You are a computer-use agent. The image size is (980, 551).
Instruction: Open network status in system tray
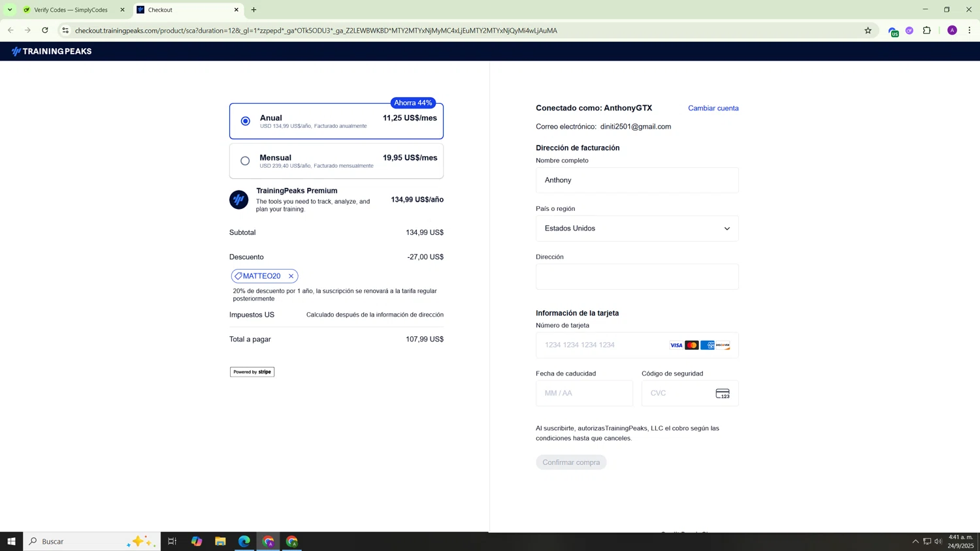point(927,541)
